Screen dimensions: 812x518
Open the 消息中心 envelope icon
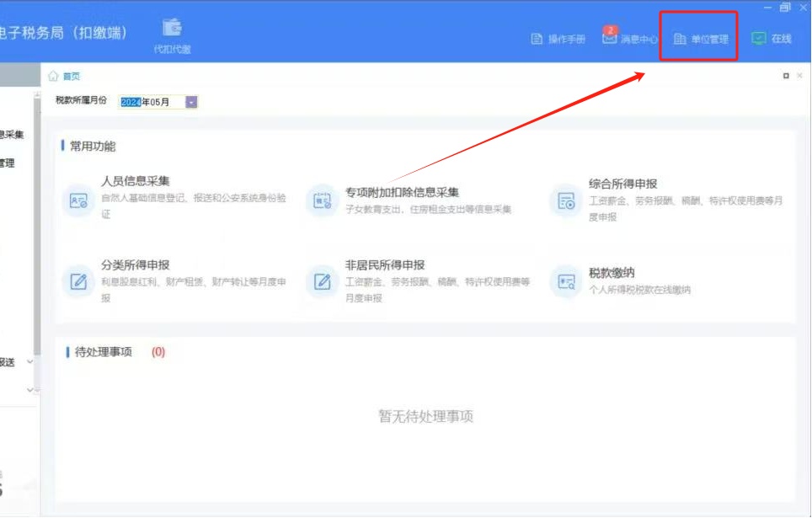[x=610, y=39]
